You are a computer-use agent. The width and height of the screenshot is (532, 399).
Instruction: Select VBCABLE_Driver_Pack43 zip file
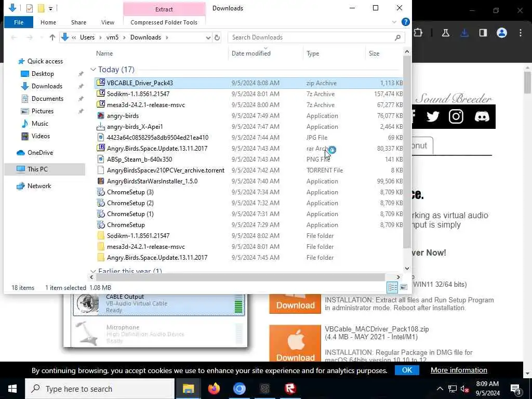click(x=248, y=83)
